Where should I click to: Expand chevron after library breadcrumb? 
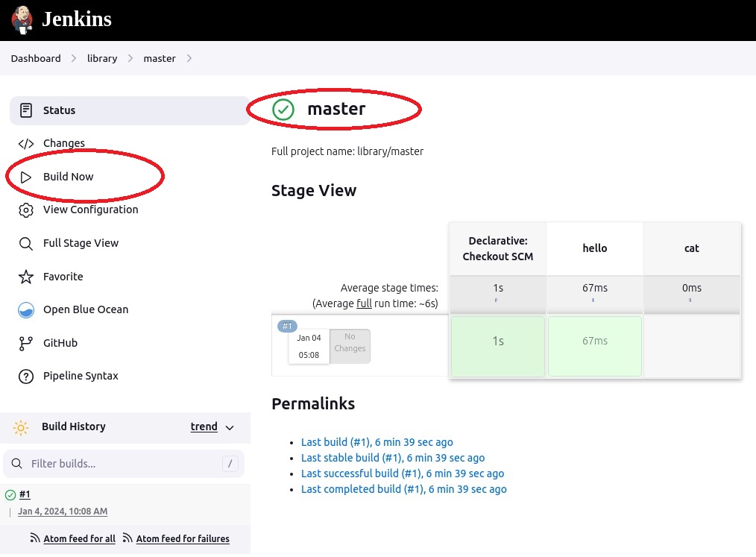point(130,58)
